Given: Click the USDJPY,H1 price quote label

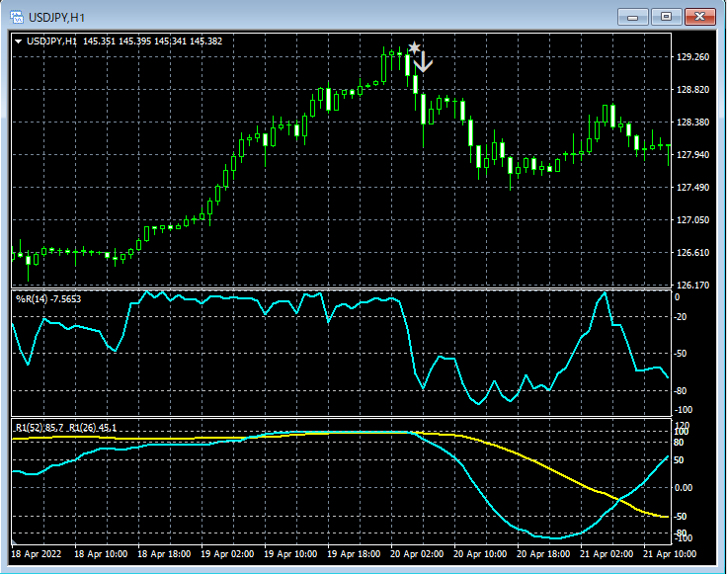Looking at the screenshot, I should coord(124,41).
